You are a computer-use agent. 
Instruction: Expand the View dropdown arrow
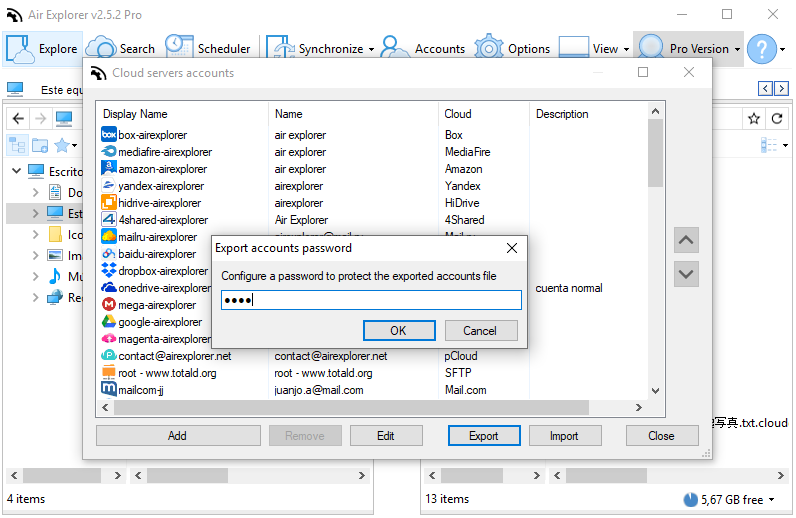[626, 49]
